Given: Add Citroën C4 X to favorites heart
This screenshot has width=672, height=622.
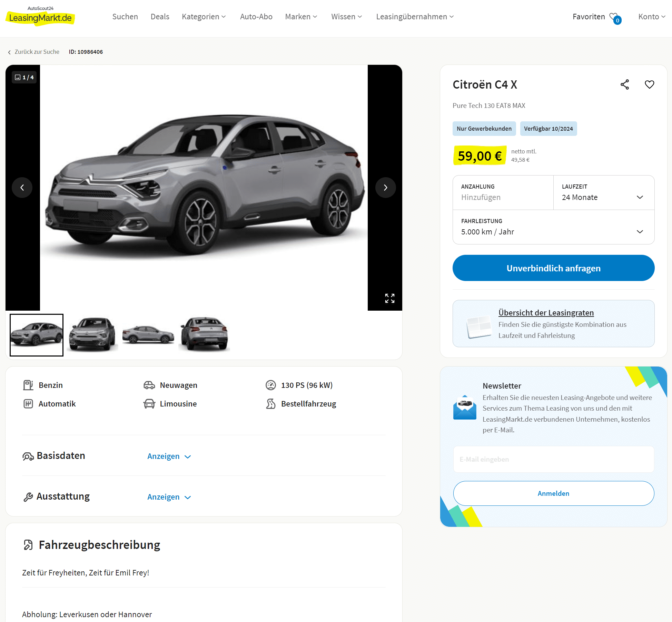Looking at the screenshot, I should click(x=650, y=84).
